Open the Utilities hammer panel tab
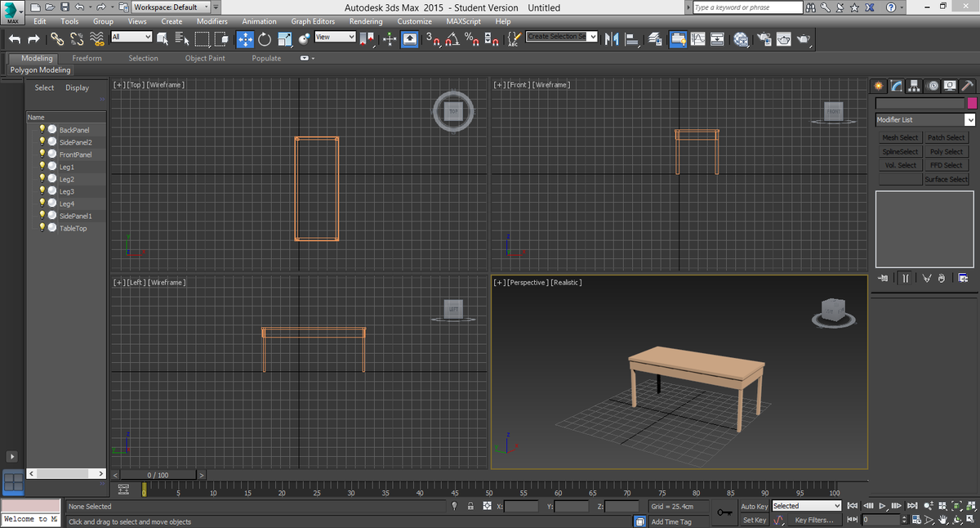 point(966,86)
